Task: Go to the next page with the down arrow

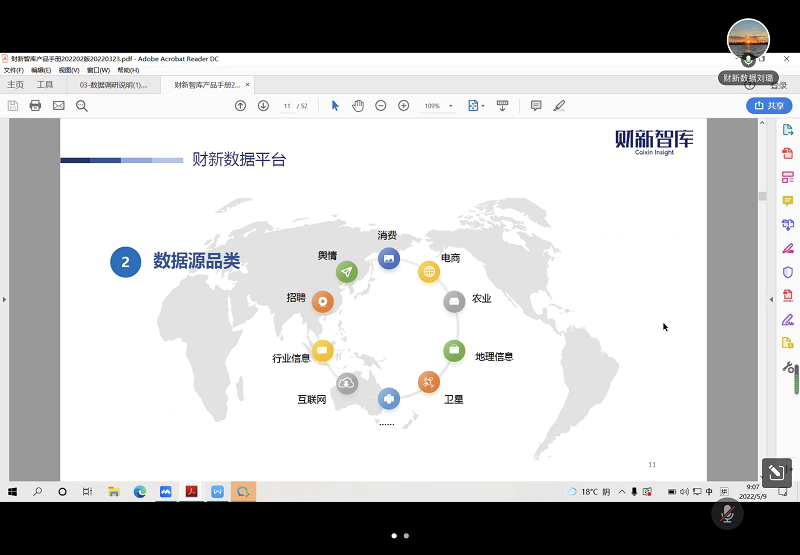Action: click(263, 106)
